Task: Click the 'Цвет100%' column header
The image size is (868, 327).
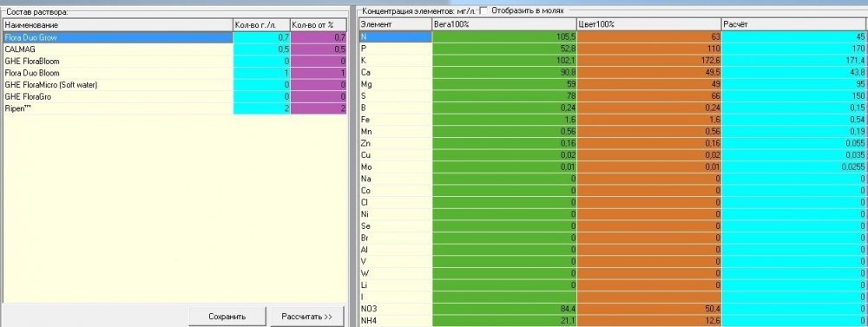Action: [x=648, y=25]
